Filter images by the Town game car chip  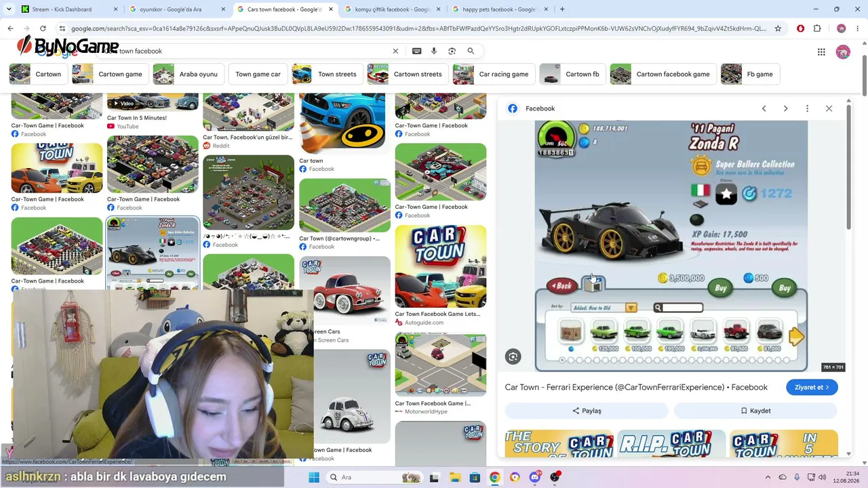pyautogui.click(x=258, y=74)
